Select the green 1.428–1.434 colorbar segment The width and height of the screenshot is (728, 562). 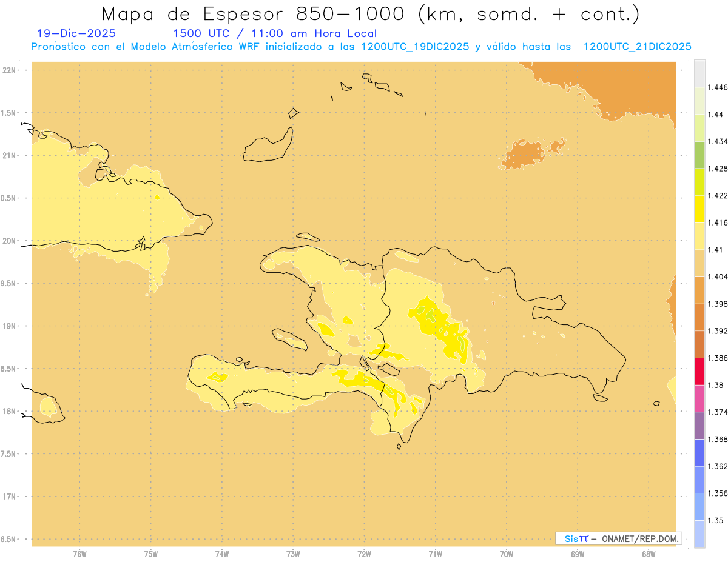(x=699, y=155)
